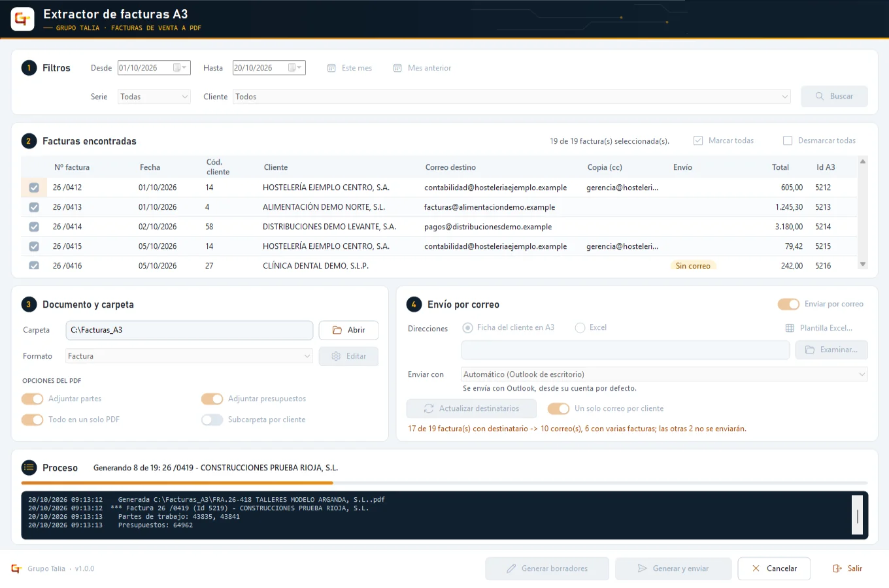
Task: Click the log console scrollbar thumb
Action: [x=858, y=515]
